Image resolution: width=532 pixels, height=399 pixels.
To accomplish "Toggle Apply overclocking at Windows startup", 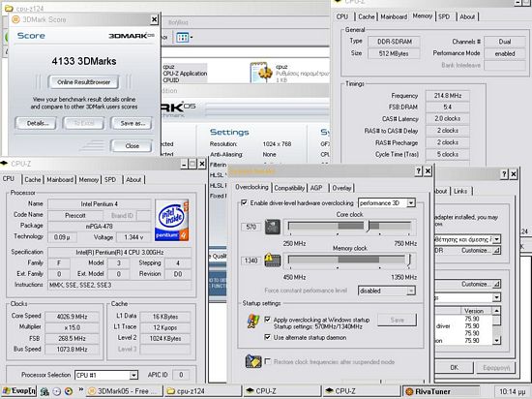I will (267, 320).
